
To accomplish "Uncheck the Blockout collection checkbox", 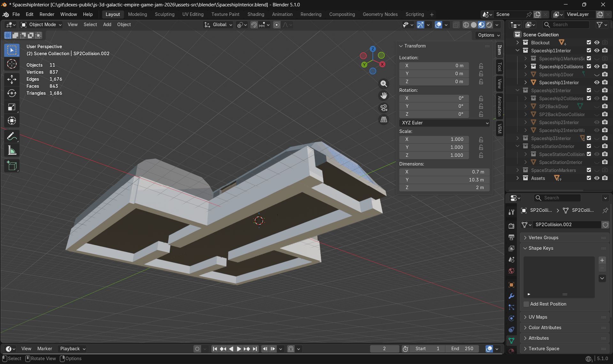I will (x=589, y=42).
